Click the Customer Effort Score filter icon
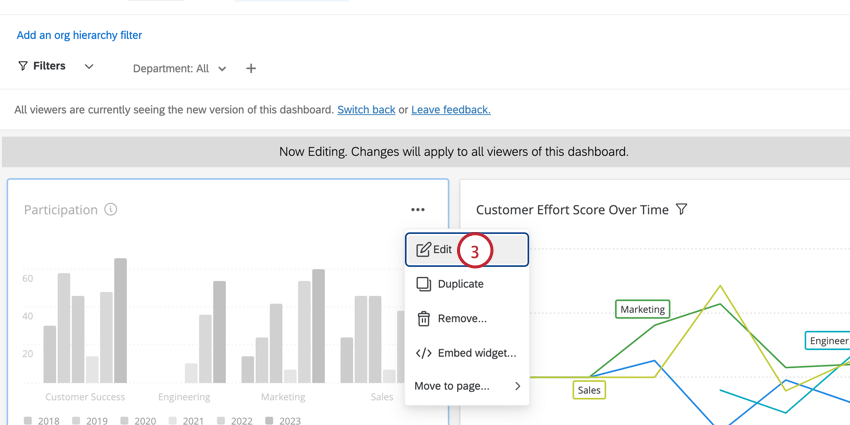Screen dimensions: 850x425 tap(682, 210)
